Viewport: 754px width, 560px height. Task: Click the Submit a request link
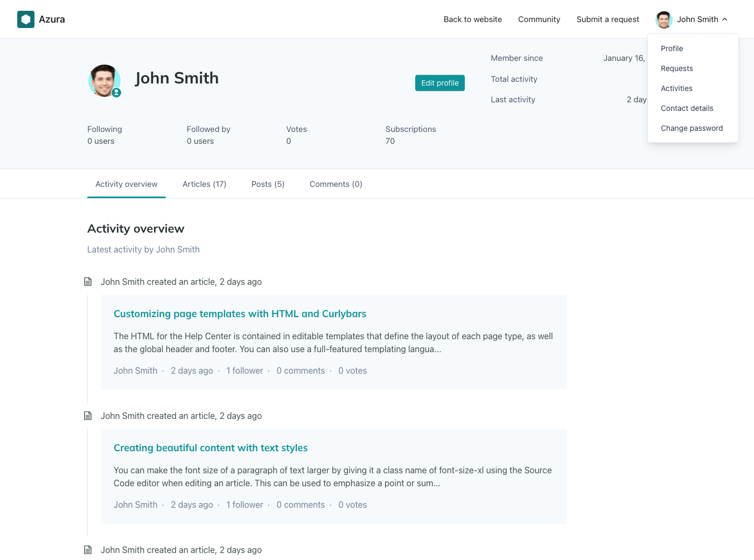pos(608,19)
